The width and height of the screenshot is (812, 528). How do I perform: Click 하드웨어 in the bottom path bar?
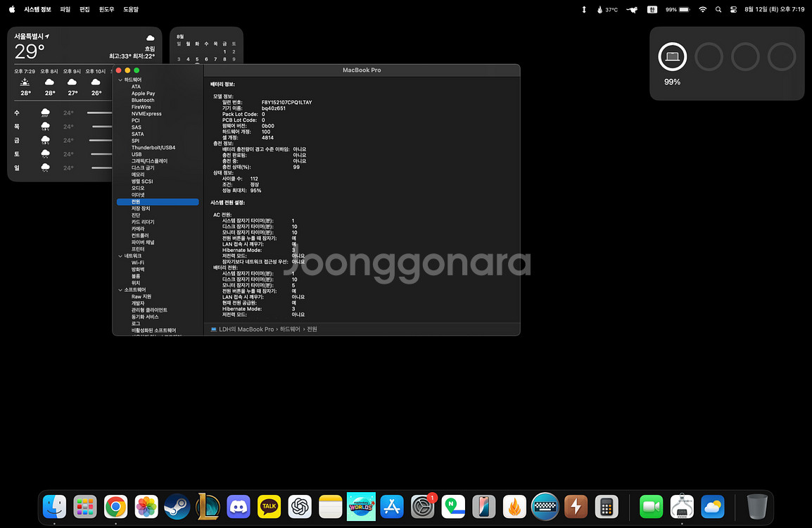coord(290,329)
